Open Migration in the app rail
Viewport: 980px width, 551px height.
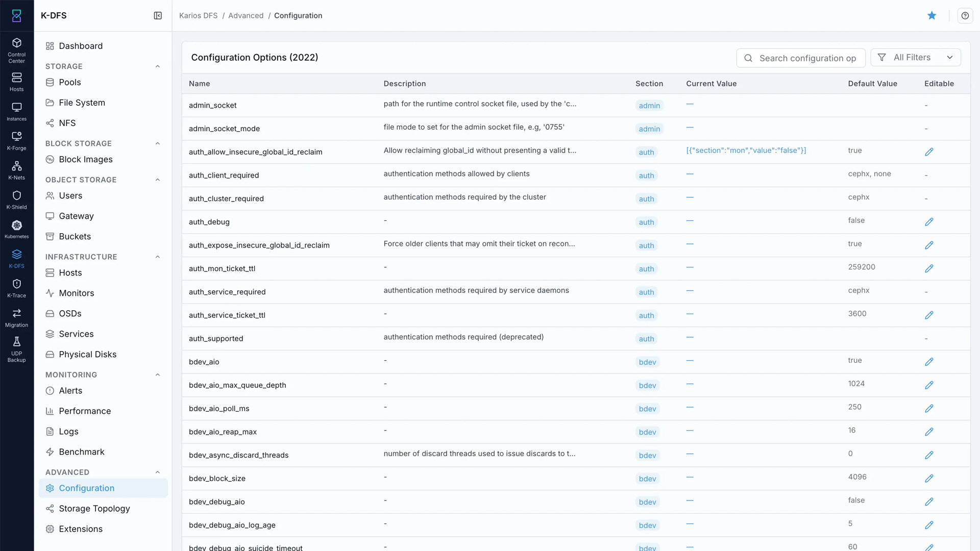point(16,318)
